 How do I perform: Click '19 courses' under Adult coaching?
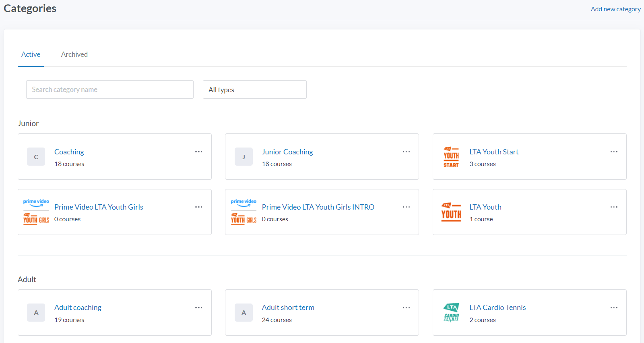pyautogui.click(x=69, y=320)
